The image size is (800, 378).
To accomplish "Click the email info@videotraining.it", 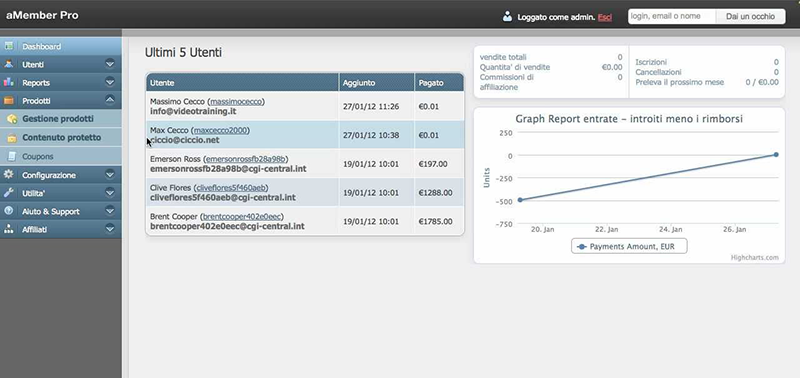I will point(193,111).
